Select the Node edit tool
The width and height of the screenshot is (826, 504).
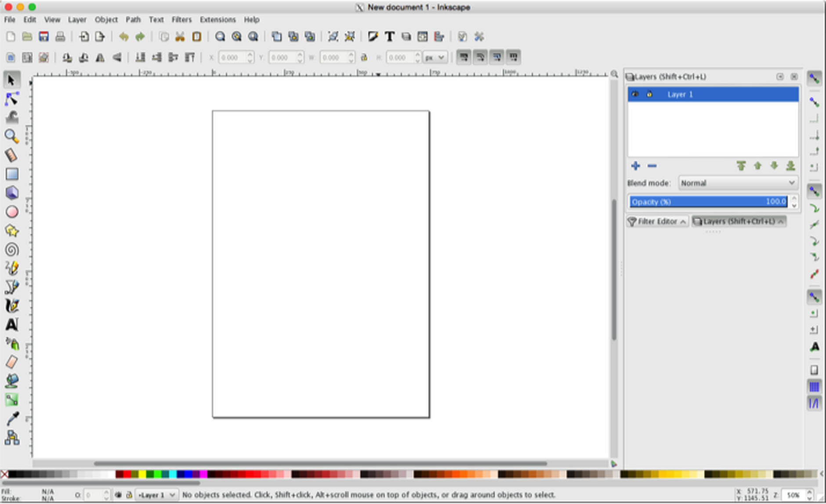tap(12, 99)
